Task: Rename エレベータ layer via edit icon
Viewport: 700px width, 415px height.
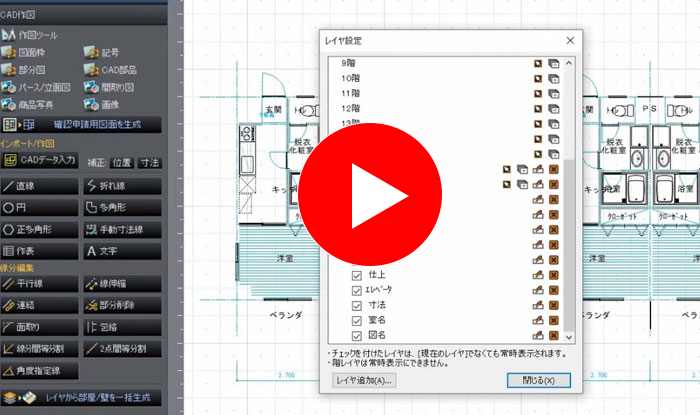Action: coord(538,290)
